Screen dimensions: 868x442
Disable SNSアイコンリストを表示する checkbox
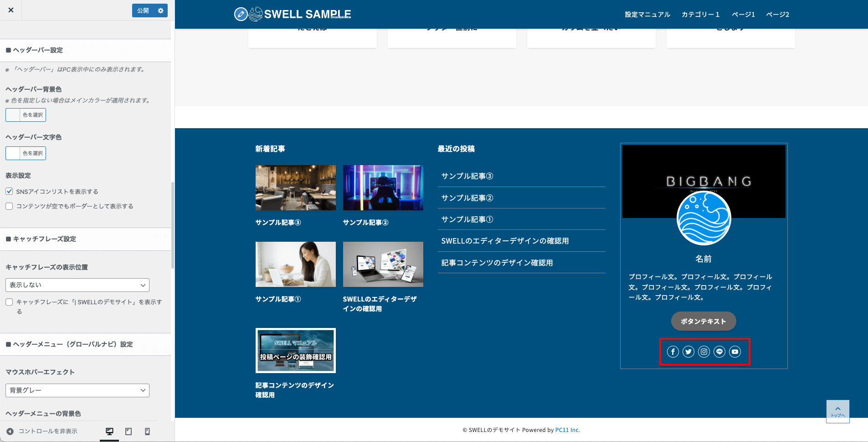[x=9, y=191]
